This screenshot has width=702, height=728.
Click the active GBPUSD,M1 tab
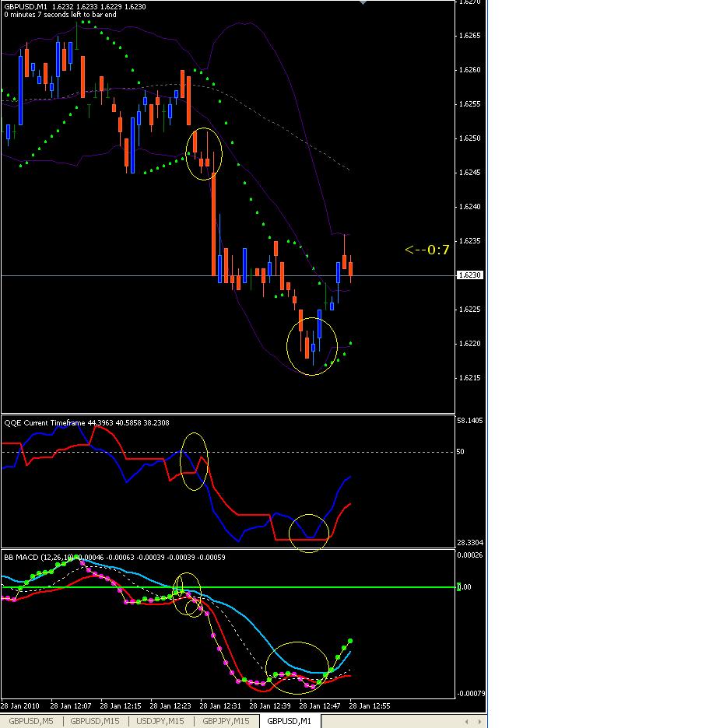[x=290, y=721]
